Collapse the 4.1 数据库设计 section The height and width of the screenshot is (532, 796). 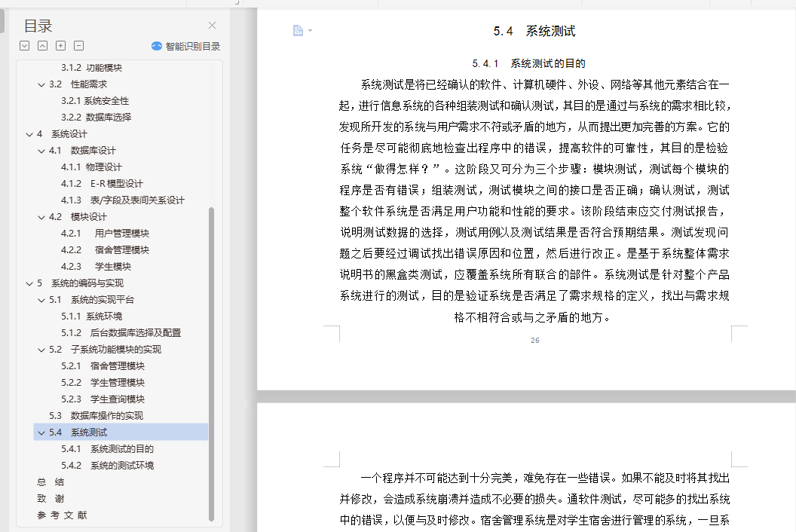(x=41, y=151)
